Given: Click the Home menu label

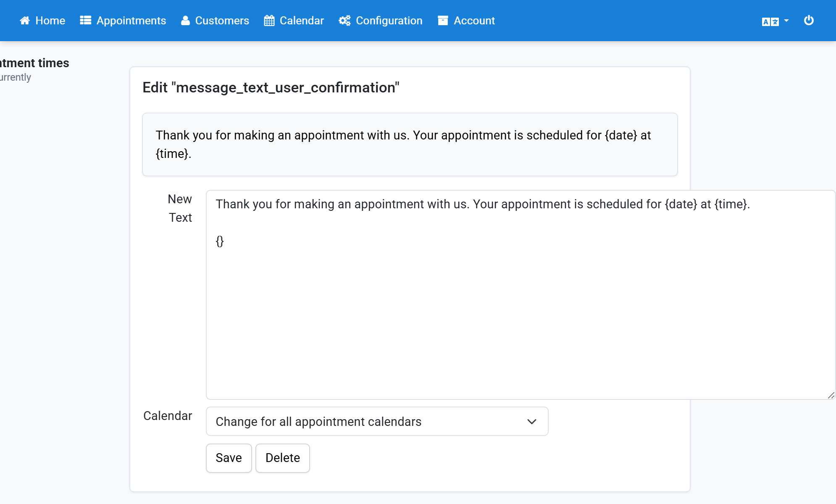Looking at the screenshot, I should pos(50,21).
